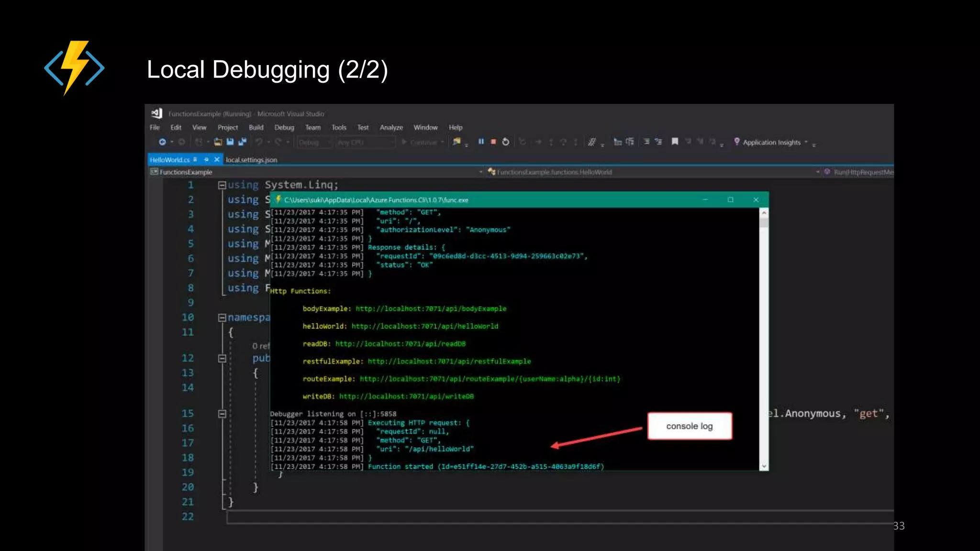980x551 pixels.
Task: Stop debugging with red square icon
Action: pos(493,142)
